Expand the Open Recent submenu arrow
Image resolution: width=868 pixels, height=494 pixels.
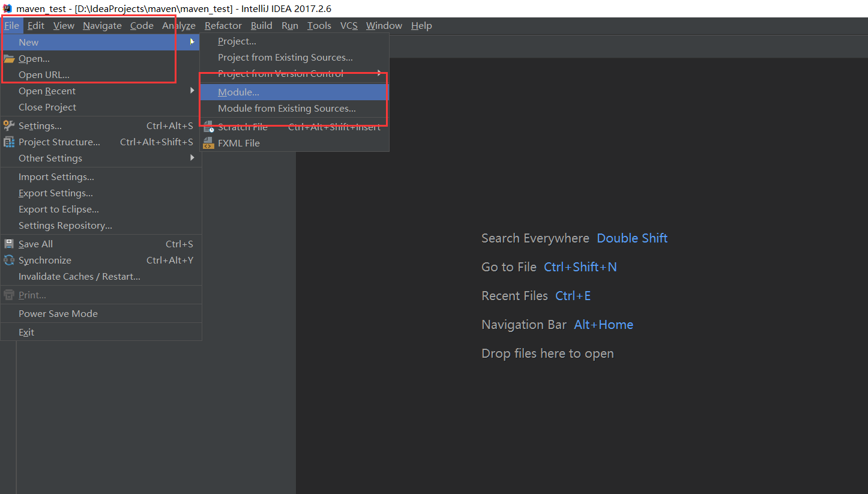192,91
